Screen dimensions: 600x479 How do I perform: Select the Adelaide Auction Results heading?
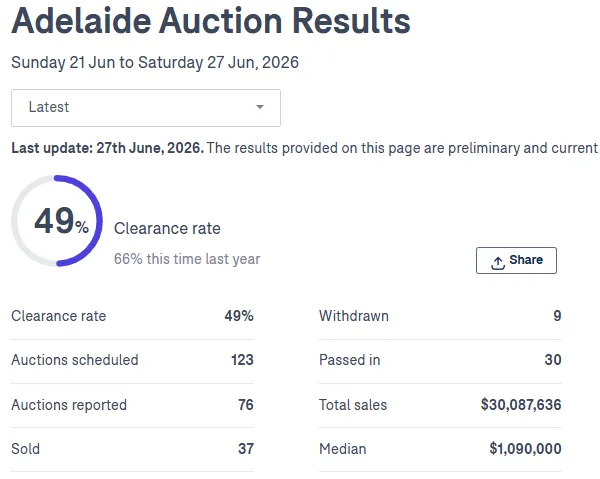pyautogui.click(x=211, y=21)
